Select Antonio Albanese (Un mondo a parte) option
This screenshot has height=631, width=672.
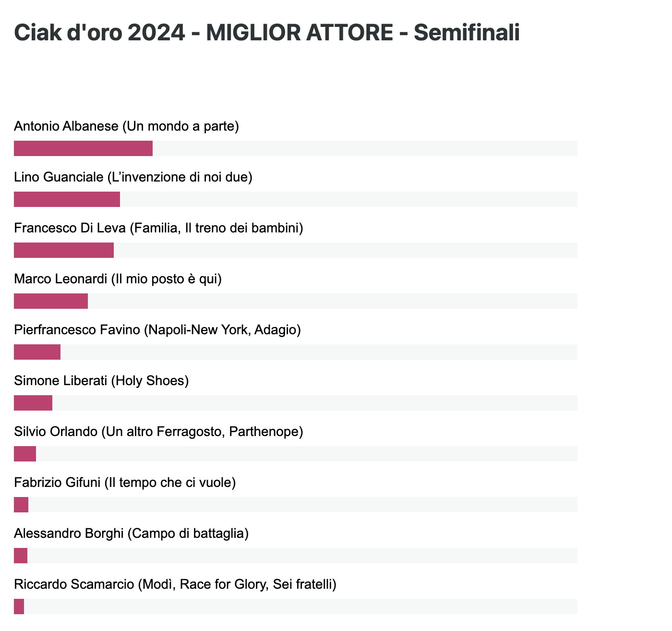pos(127,126)
